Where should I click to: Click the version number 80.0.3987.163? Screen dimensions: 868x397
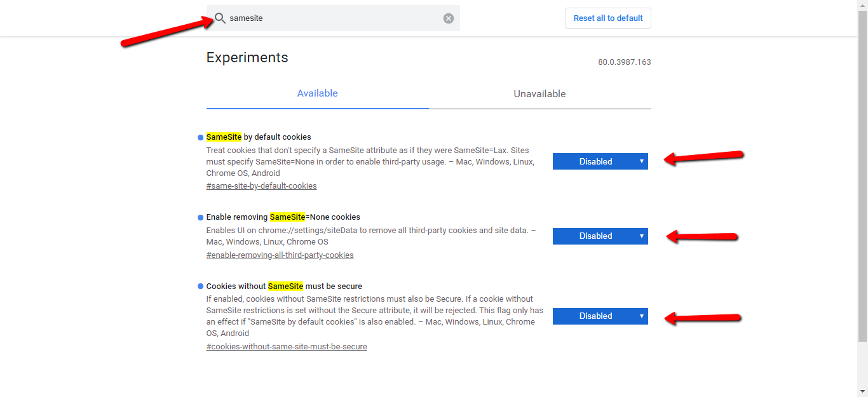coord(624,62)
